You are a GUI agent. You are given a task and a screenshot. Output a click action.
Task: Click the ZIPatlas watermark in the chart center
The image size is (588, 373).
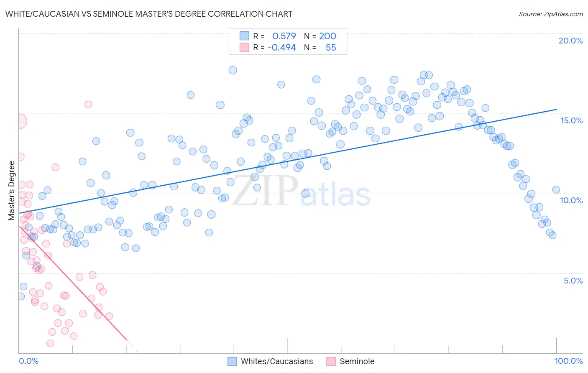301,192
